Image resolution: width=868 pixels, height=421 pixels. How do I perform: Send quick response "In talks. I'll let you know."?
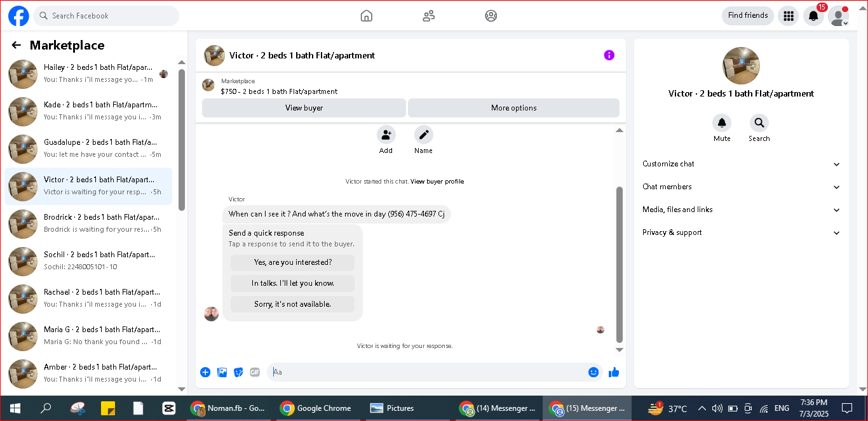pyautogui.click(x=293, y=283)
